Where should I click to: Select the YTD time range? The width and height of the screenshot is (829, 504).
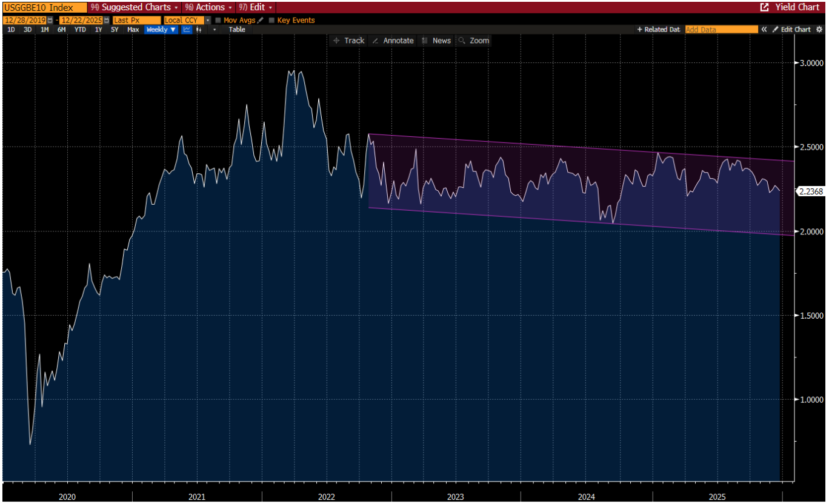[80, 30]
